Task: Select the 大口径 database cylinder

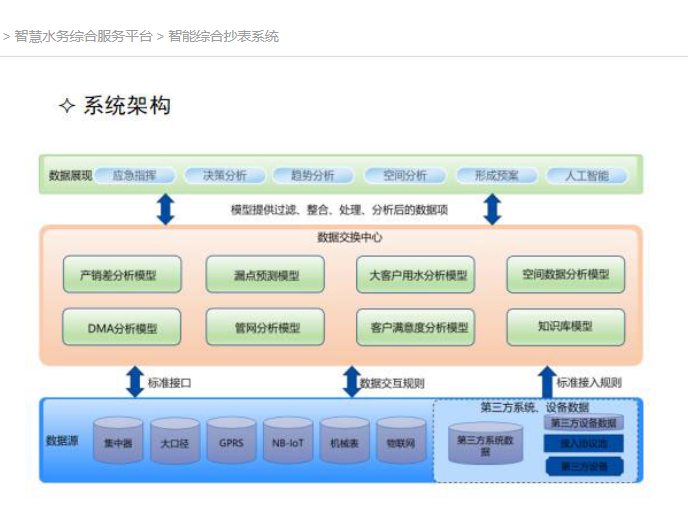Action: [x=175, y=441]
